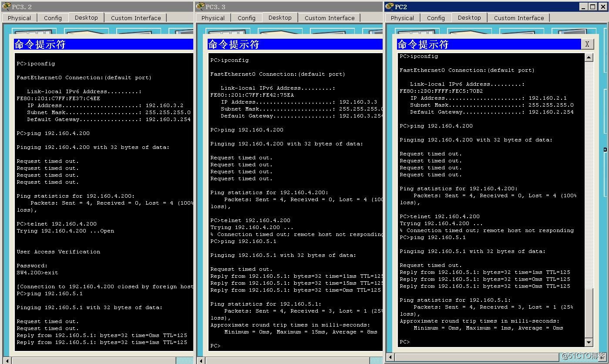Screen dimensions: 609x364
Task: Click 'Password:' line in PC3.2 terminal
Action: coord(32,266)
